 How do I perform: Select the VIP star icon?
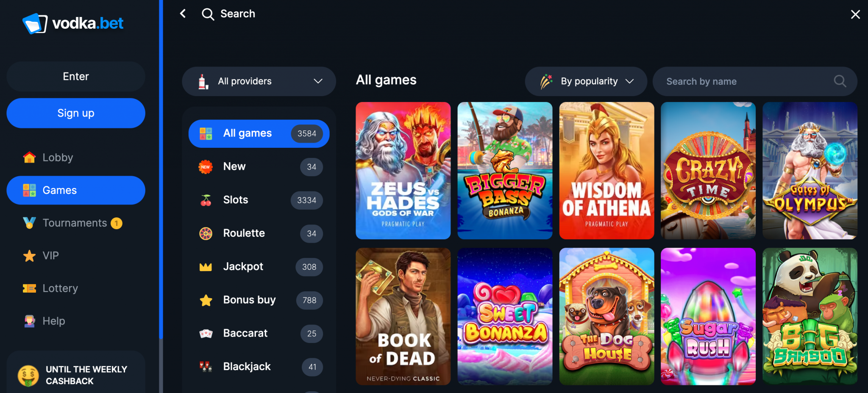(x=29, y=256)
